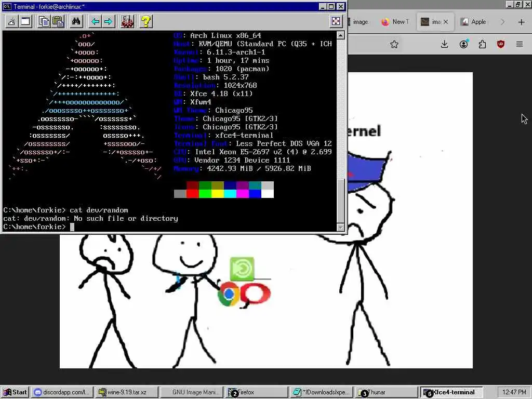532x399 pixels.
Task: Go to next terminal tab
Action: tap(109, 22)
